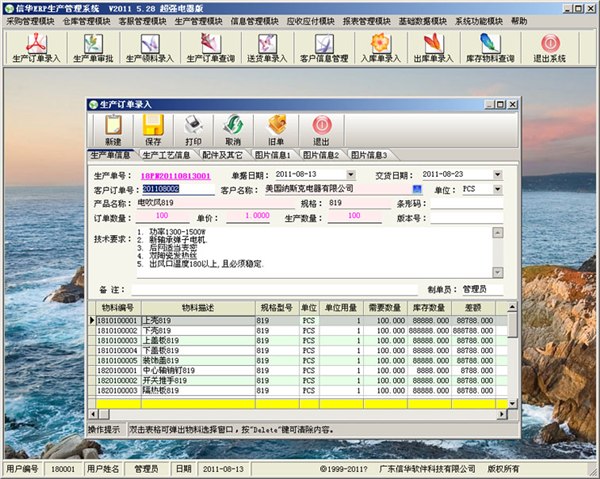Click 新建 icon in order window
The width and height of the screenshot is (600, 479).
pyautogui.click(x=113, y=130)
